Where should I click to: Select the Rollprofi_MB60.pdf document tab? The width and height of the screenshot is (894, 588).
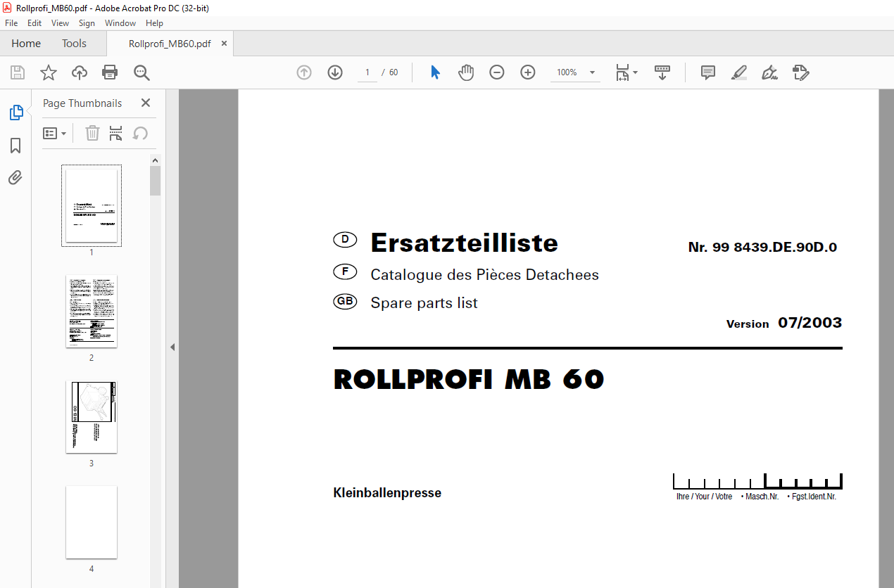(x=170, y=44)
